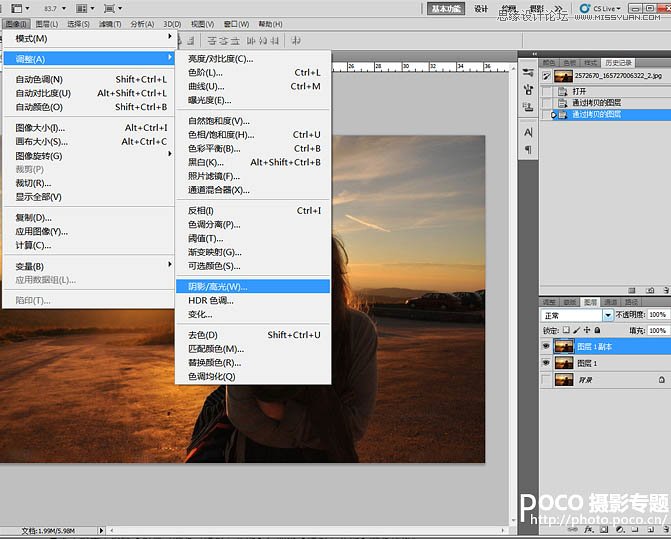Open the layer blend mode dropdown (正常)
This screenshot has width=671, height=539.
tap(608, 315)
